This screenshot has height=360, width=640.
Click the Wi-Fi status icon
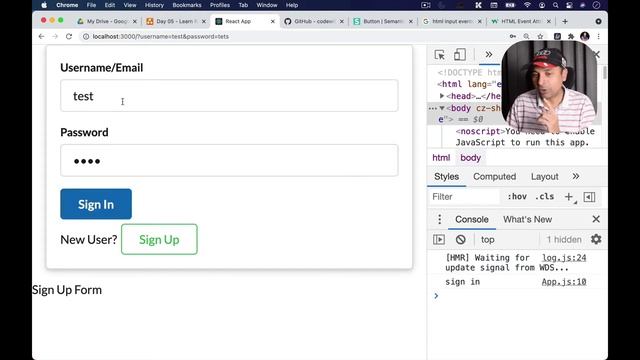[527, 5]
